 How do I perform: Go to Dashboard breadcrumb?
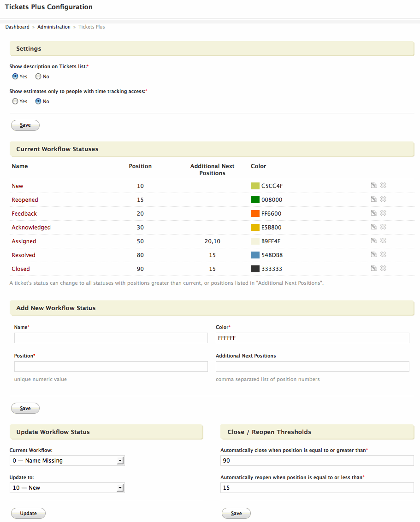pyautogui.click(x=18, y=27)
